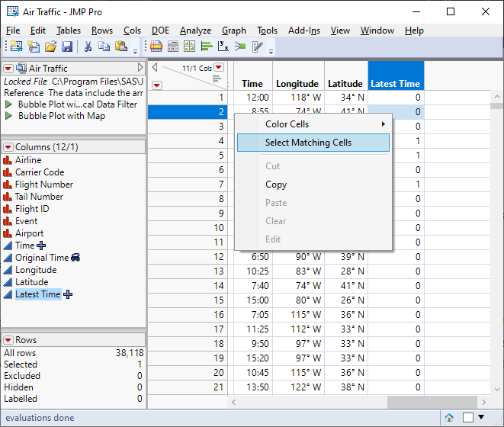Open the Rows panel red triangle menu
The image size is (504, 427).
coord(8,340)
